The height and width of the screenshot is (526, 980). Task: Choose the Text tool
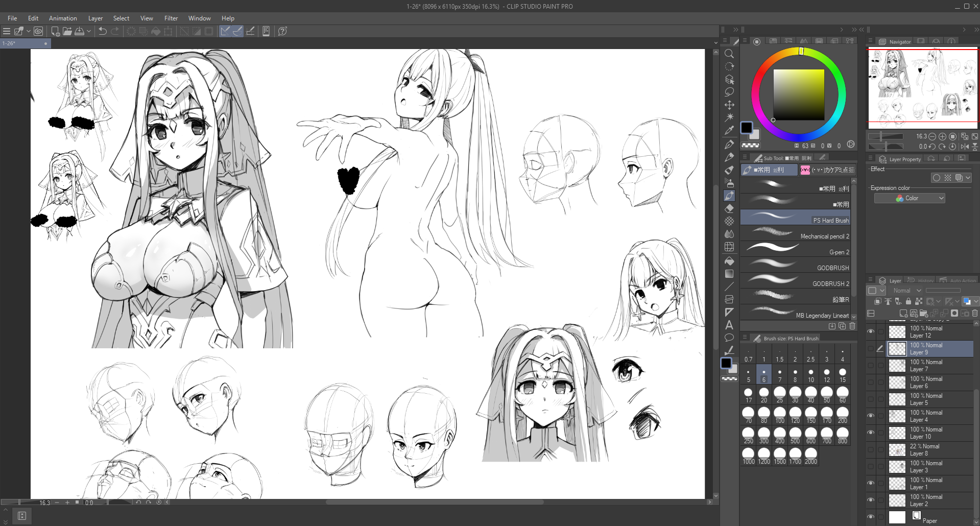(729, 325)
